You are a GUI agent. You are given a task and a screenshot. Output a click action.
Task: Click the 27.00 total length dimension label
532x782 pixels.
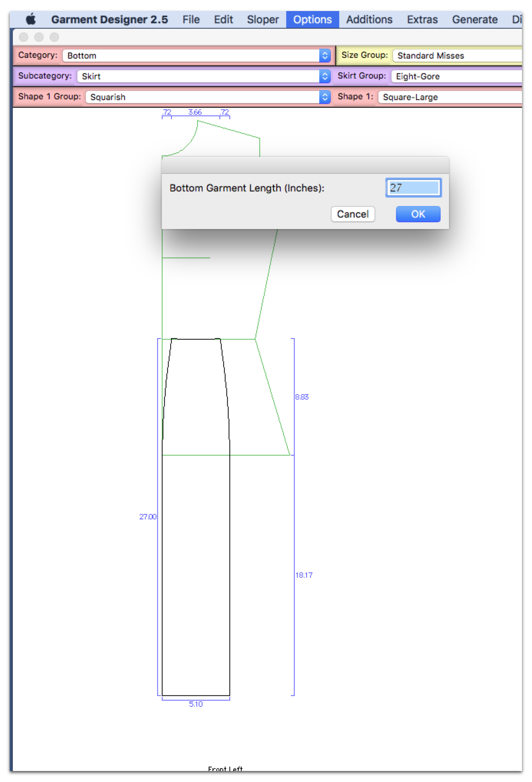[148, 517]
